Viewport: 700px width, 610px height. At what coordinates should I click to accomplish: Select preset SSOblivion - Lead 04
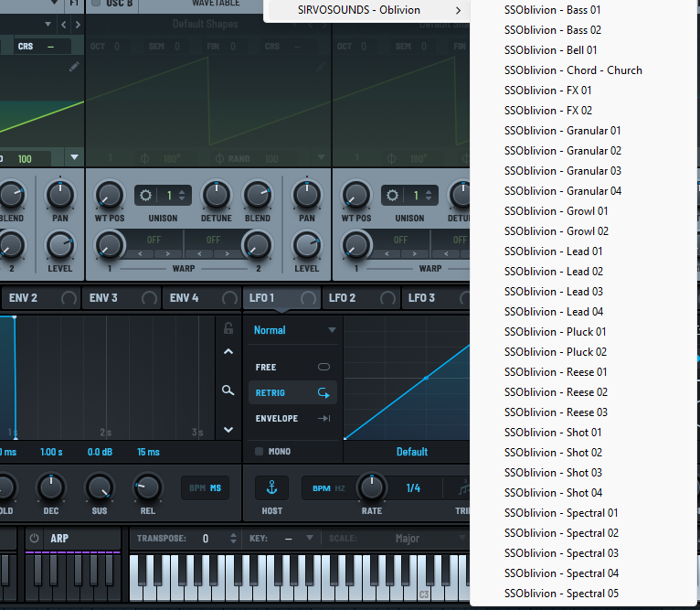tap(554, 312)
